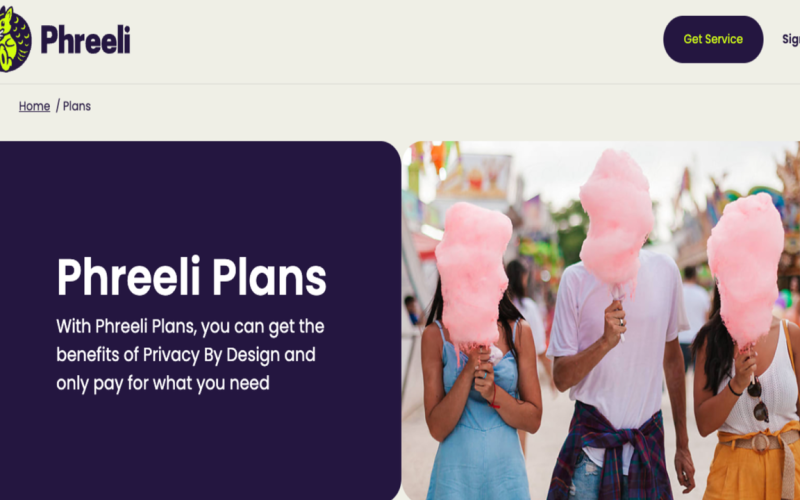Click the right pink cotton candy
Viewport: 800px width, 500px height.
pos(745,268)
